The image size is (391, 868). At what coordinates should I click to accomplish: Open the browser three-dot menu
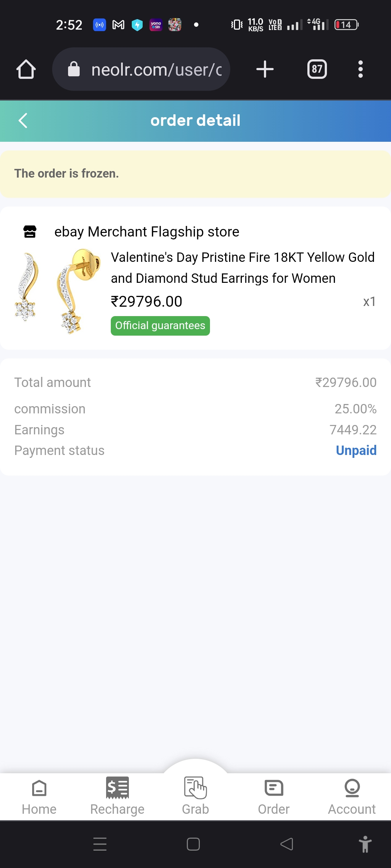360,69
